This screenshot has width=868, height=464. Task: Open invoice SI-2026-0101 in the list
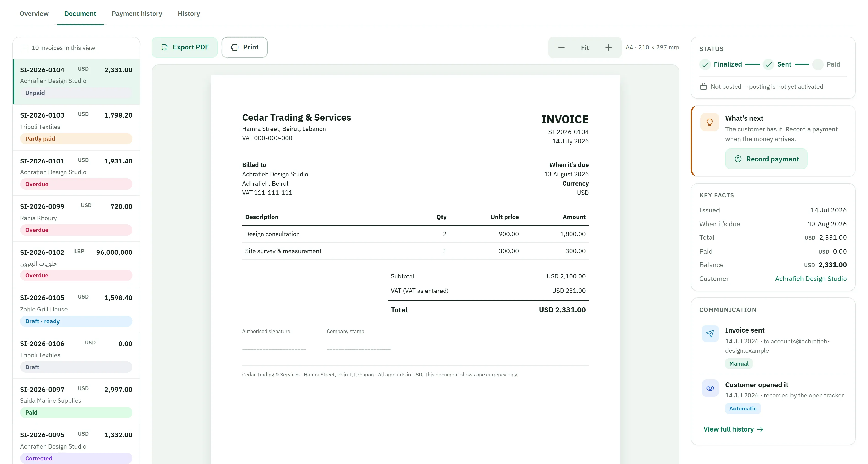(x=77, y=173)
